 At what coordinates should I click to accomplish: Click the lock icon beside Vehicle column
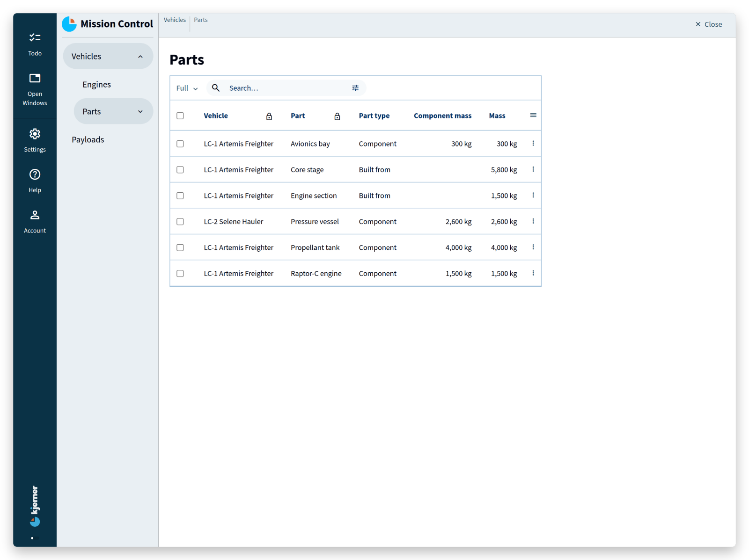tap(269, 116)
